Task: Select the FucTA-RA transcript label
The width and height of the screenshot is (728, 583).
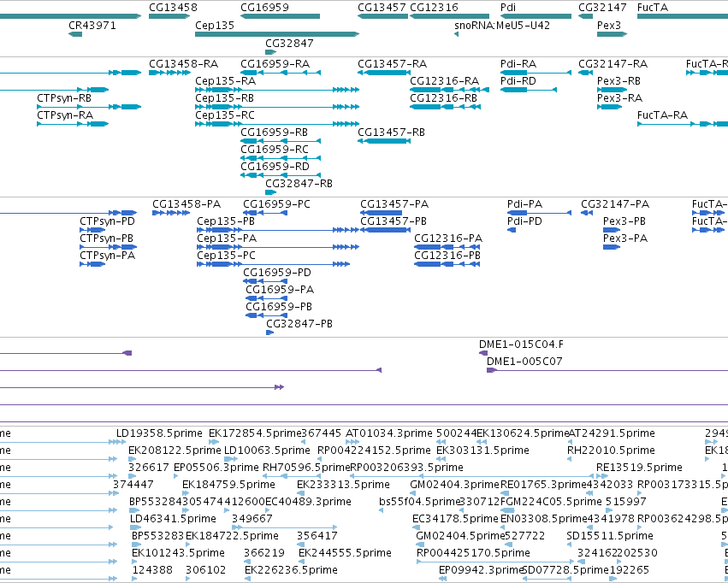Action: 662,115
